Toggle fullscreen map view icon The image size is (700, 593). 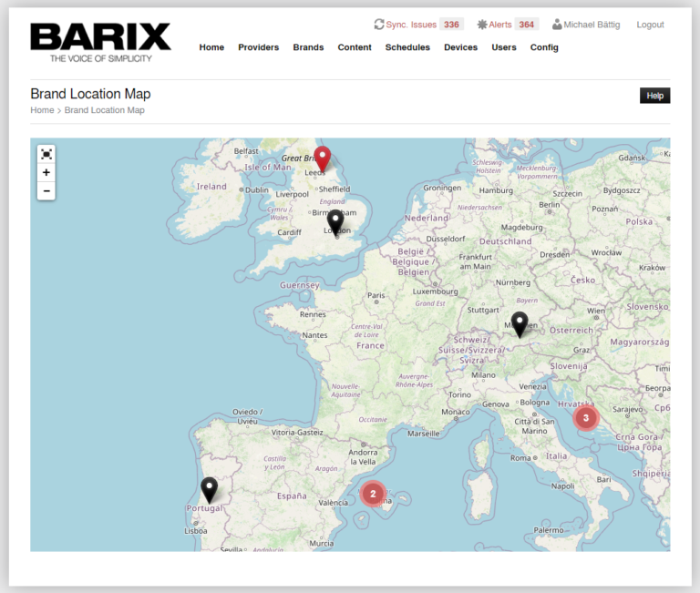pos(46,154)
